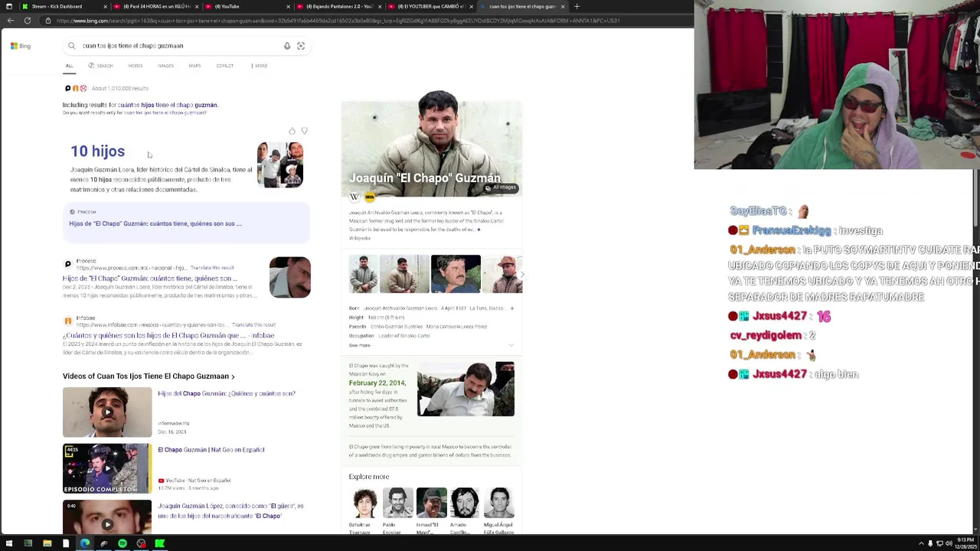This screenshot has width=980, height=551.
Task: Select the Search tab with icon
Action: (100, 66)
